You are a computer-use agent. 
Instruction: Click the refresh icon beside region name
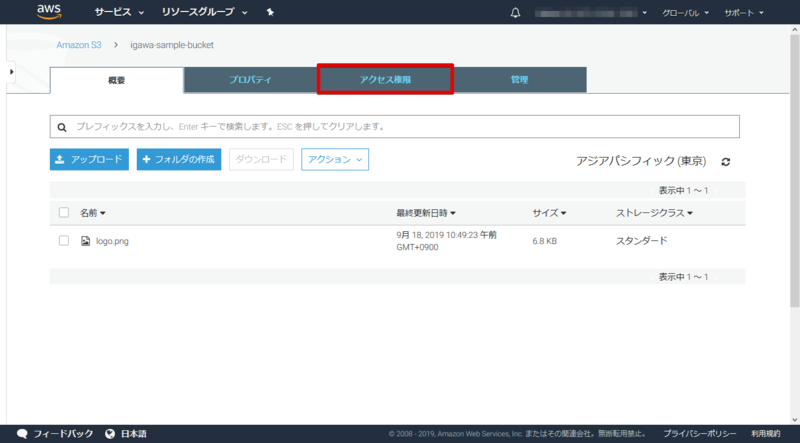726,162
